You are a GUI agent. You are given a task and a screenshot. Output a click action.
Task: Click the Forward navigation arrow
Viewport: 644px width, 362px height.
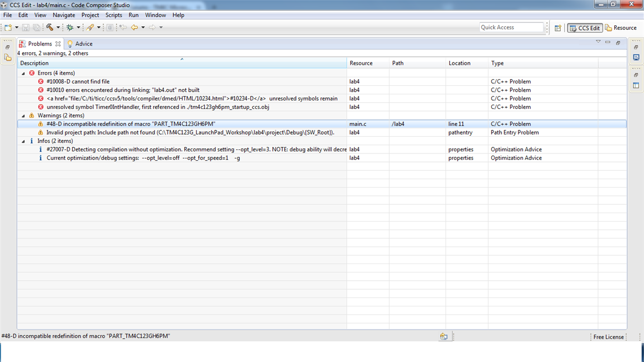[152, 27]
